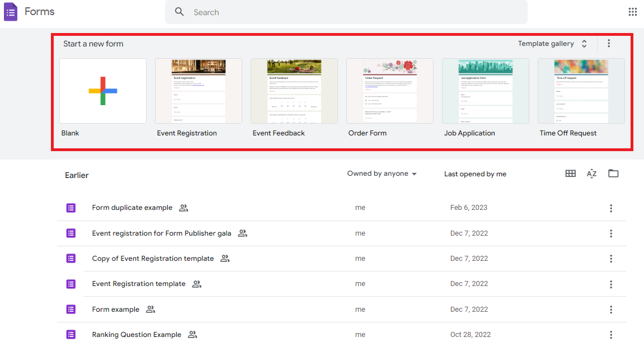Open the Order Form template thumbnail
This screenshot has width=644, height=342.
pos(390,91)
